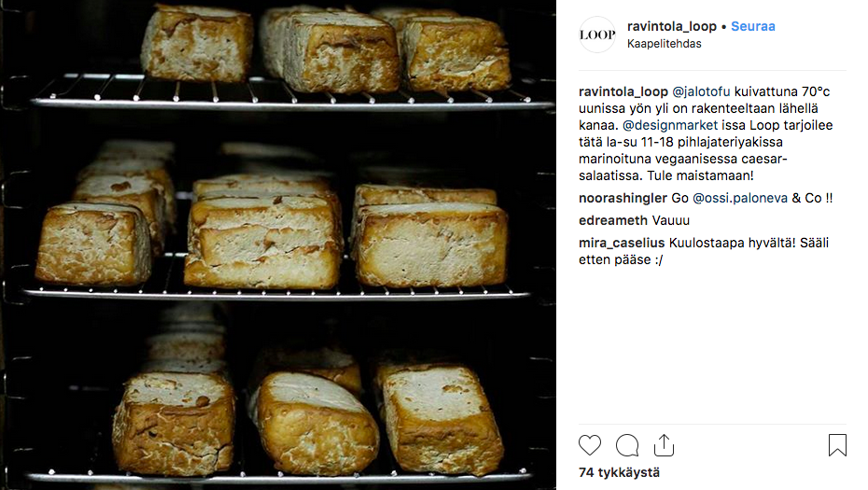
Task: Click the Vauuu comment text
Action: 670,220
